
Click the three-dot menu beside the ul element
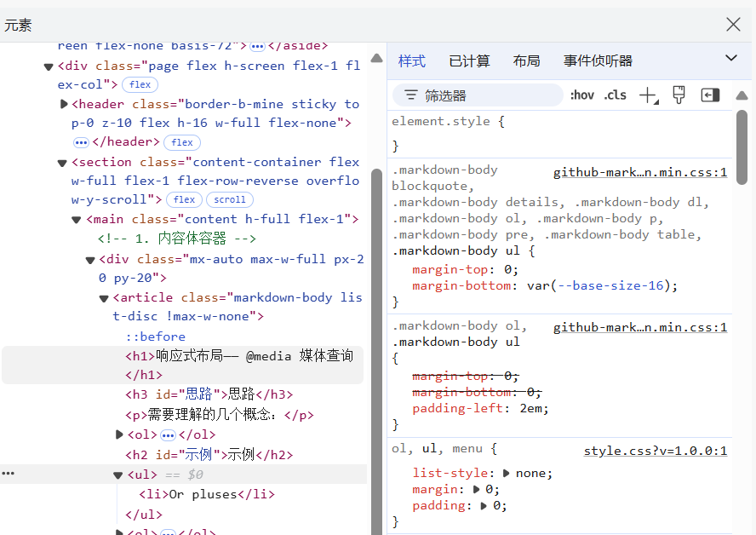click(x=9, y=474)
